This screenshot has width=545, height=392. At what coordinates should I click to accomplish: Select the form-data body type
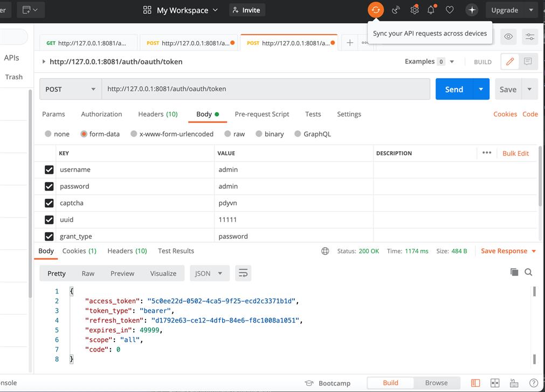pos(84,134)
